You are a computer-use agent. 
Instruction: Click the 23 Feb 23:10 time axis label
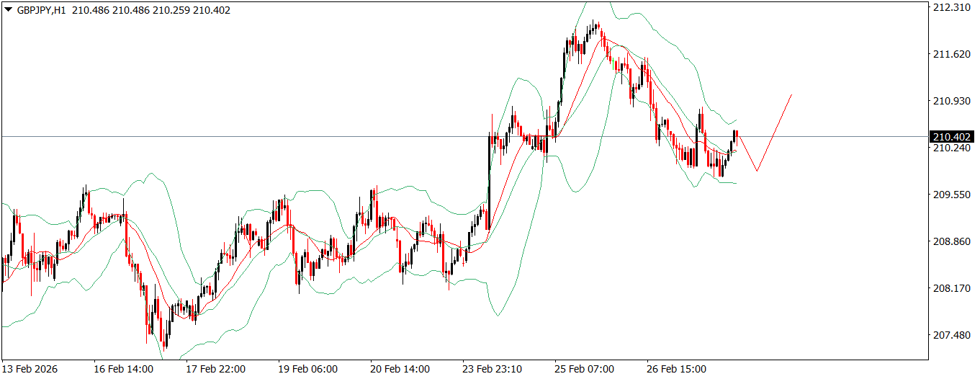492,369
